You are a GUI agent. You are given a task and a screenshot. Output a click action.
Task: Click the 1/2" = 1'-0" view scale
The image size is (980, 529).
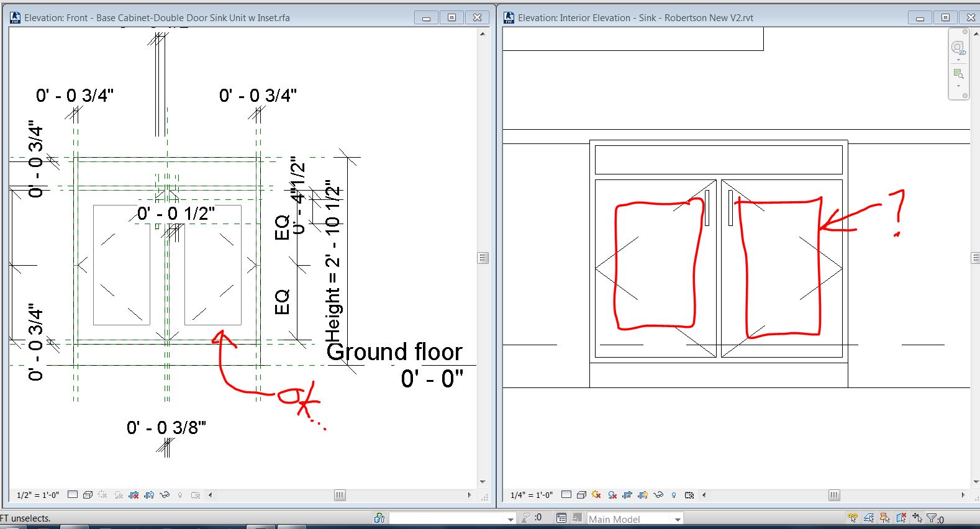[x=38, y=495]
